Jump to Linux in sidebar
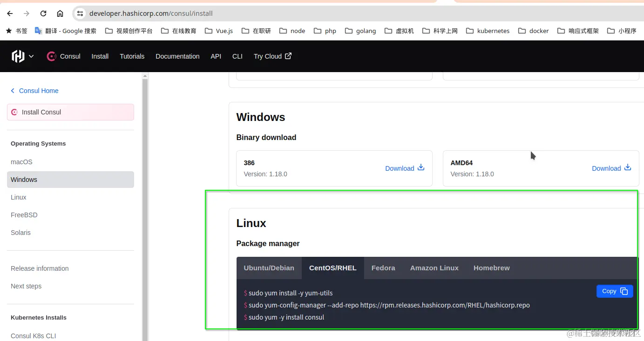The image size is (644, 341). 70,197
